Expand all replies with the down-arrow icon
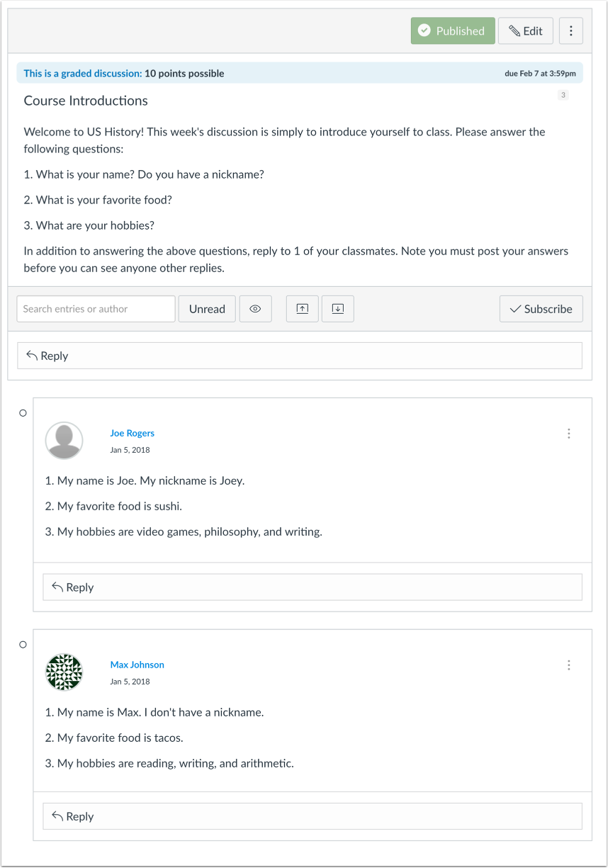This screenshot has width=608, height=868. 338,309
